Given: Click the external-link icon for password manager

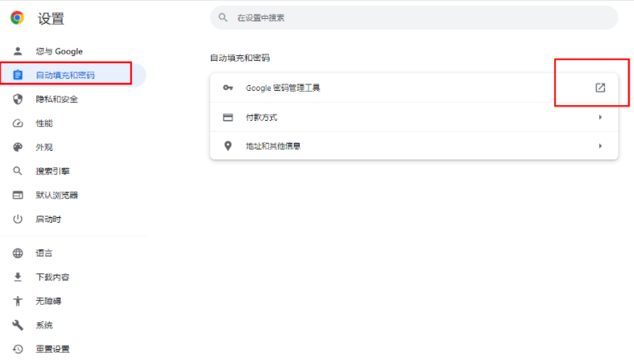Looking at the screenshot, I should click(600, 88).
